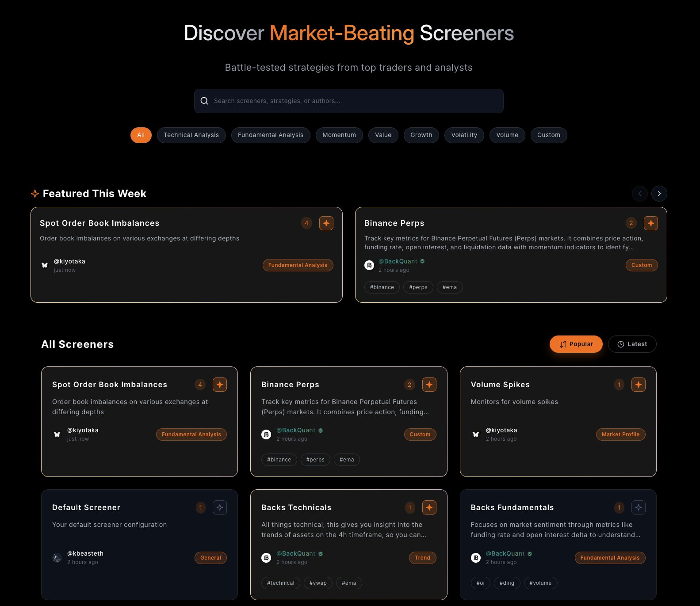Open Volume Spikes screener title

[x=500, y=385]
